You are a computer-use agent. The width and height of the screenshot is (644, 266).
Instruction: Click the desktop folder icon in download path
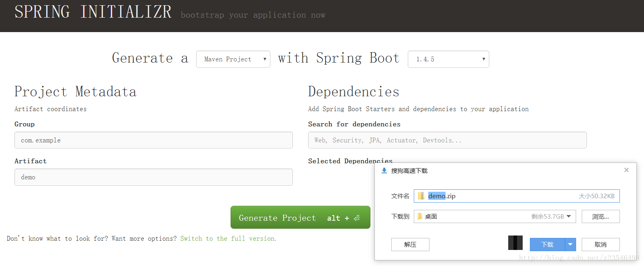[x=420, y=216]
